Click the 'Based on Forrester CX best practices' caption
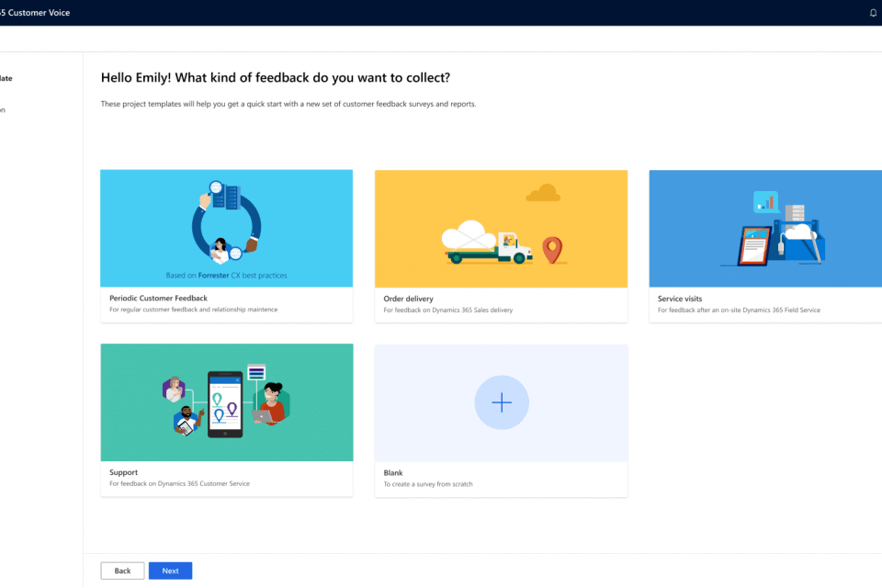 coord(226,275)
